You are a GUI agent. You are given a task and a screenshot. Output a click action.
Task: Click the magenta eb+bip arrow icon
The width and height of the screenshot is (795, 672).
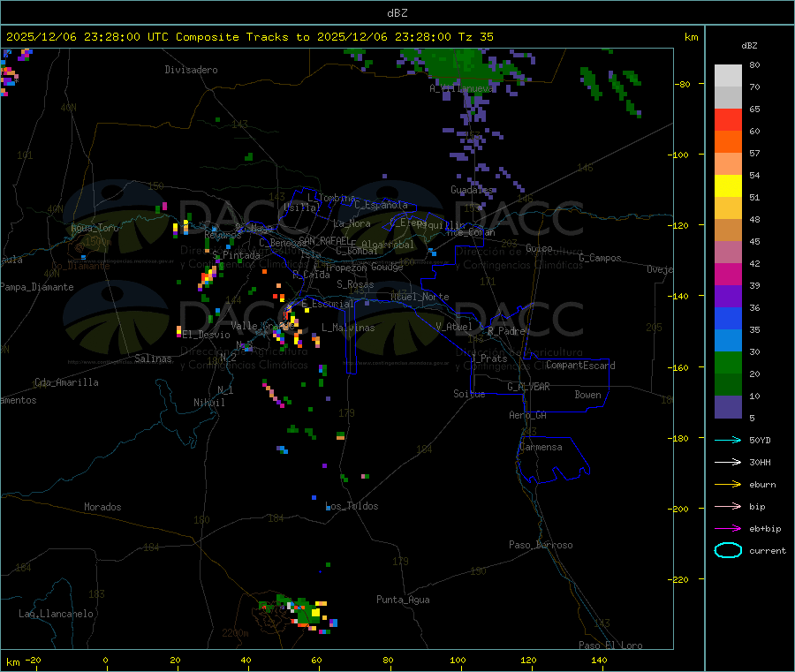tap(728, 528)
